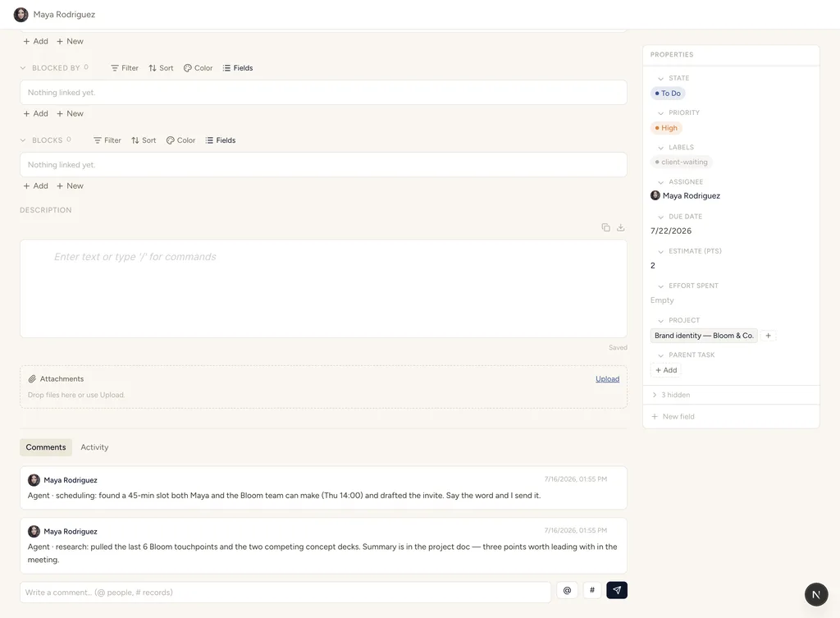Edit the estimate value 2
Viewport: 840px width, 618px height.
point(652,265)
